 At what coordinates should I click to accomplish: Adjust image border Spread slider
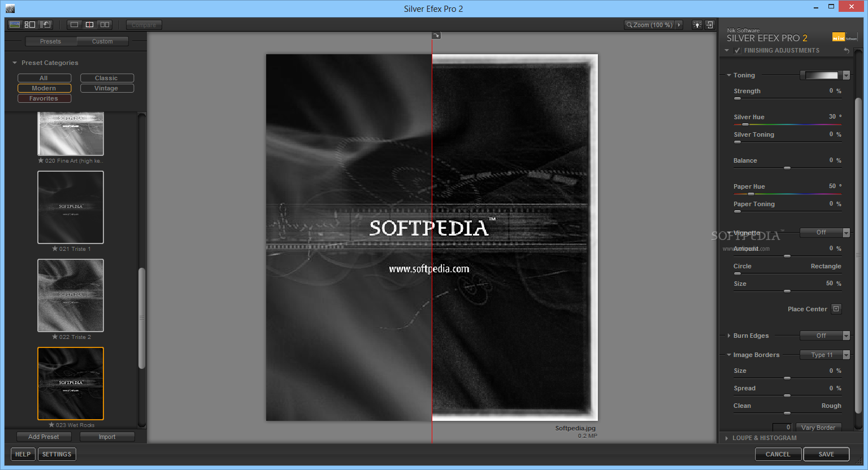787,395
